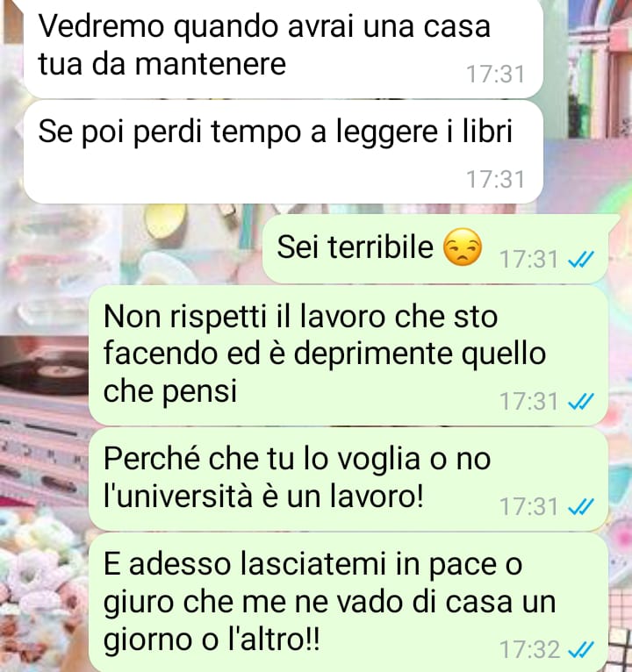
Task: Select the 'E adesso lasciatemi in pace' message
Action: click(x=348, y=602)
